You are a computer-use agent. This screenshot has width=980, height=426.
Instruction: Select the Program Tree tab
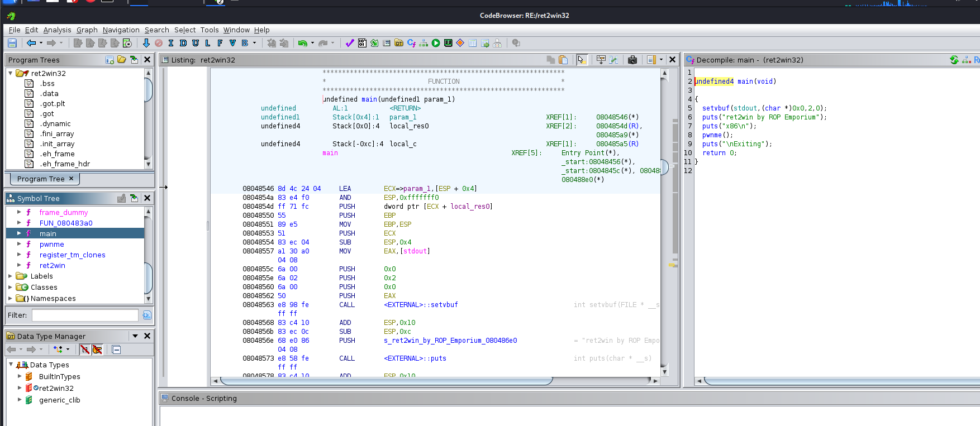[45, 179]
